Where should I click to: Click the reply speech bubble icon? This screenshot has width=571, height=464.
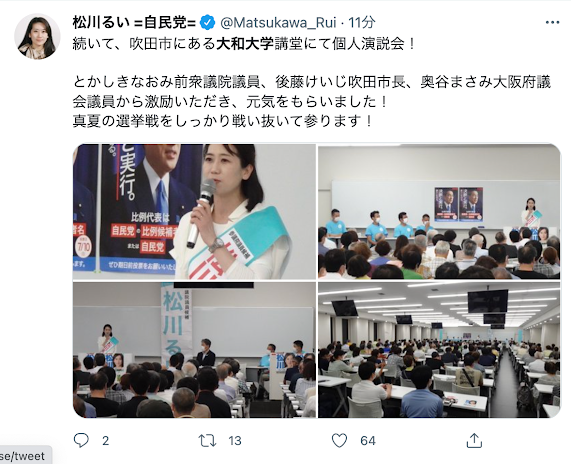[81, 440]
